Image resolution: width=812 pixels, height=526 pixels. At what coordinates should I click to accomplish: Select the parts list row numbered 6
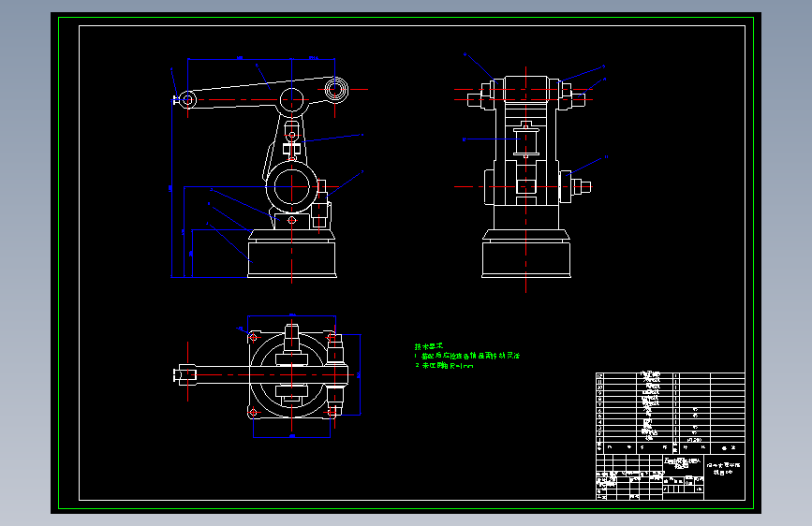[670, 410]
